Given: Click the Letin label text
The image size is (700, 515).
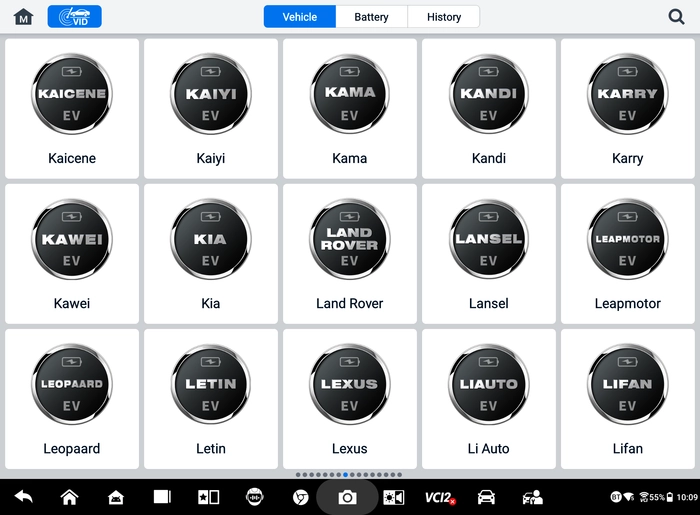Looking at the screenshot, I should click(211, 449).
